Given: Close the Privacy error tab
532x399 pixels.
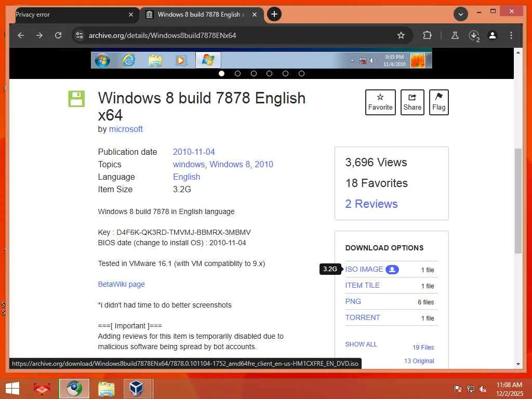Looking at the screenshot, I should point(130,15).
